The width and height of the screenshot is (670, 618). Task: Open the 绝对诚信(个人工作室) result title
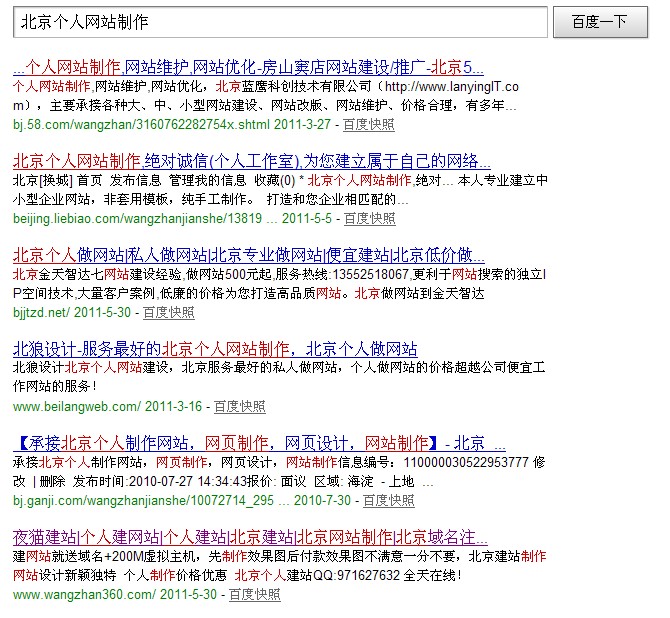(x=251, y=161)
